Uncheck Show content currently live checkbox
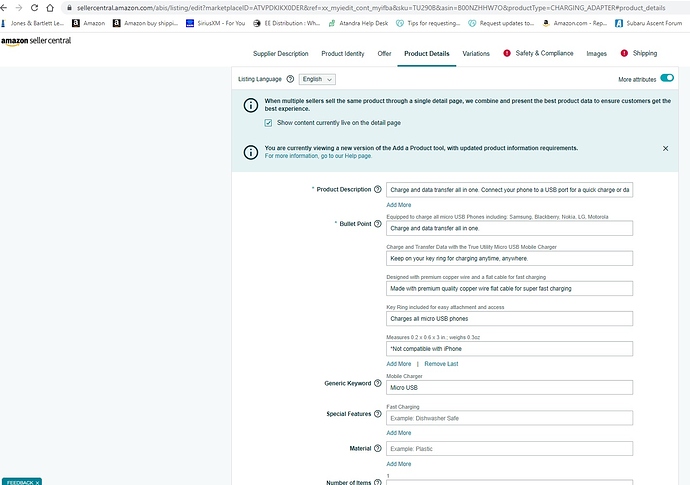The width and height of the screenshot is (690, 485). coord(268,123)
